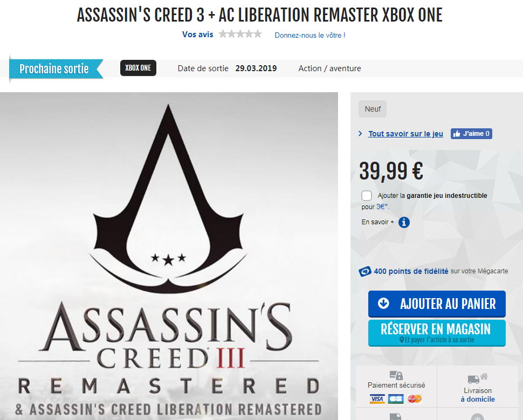Click the CB card logo

pyautogui.click(x=395, y=399)
